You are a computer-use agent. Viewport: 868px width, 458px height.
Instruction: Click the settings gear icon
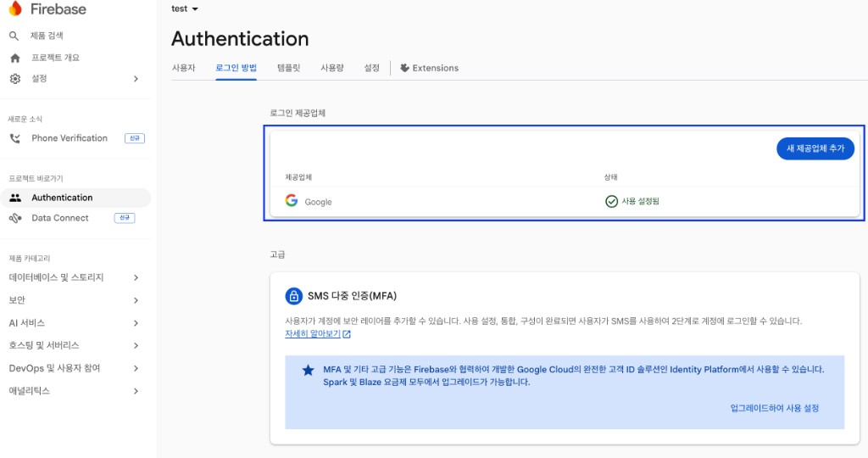[x=15, y=79]
